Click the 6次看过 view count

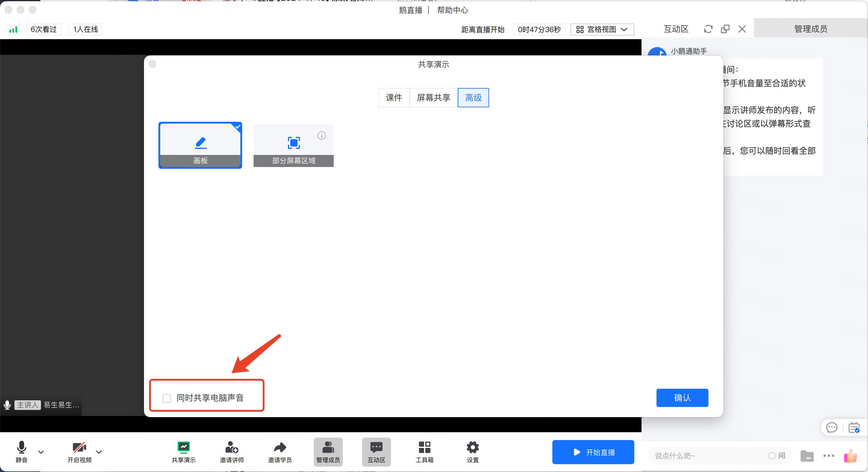click(44, 29)
